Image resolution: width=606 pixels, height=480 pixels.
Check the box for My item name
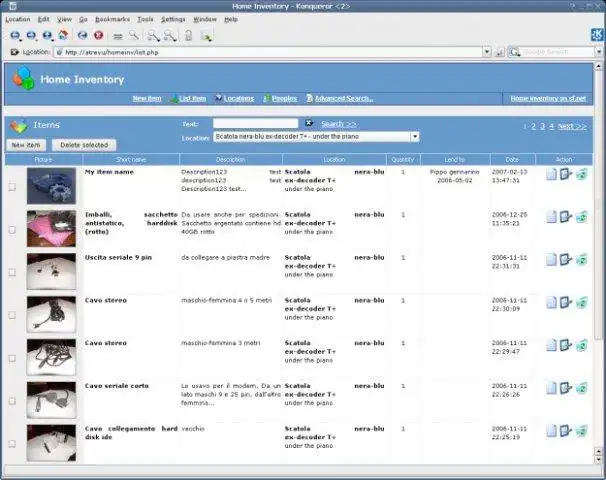[12, 187]
